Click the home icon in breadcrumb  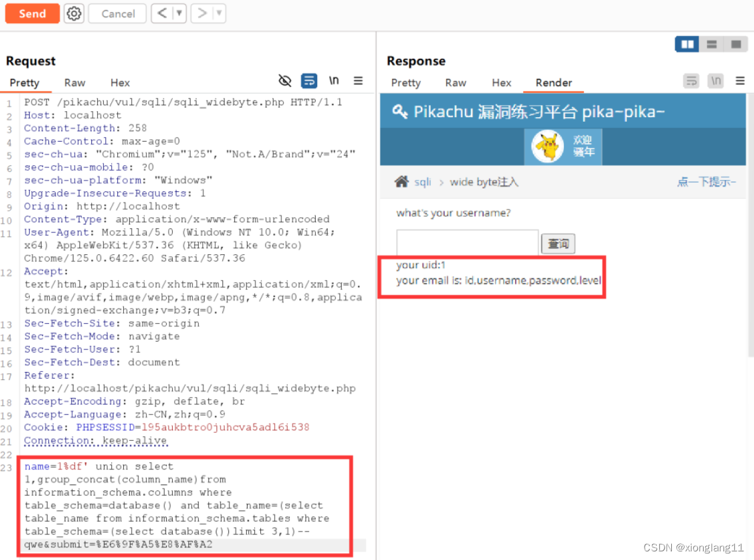click(x=402, y=181)
